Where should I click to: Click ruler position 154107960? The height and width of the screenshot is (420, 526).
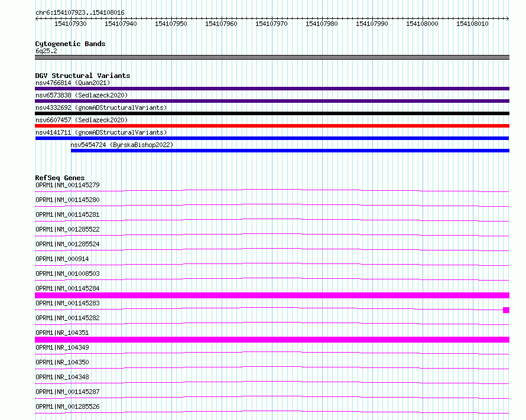221,24
